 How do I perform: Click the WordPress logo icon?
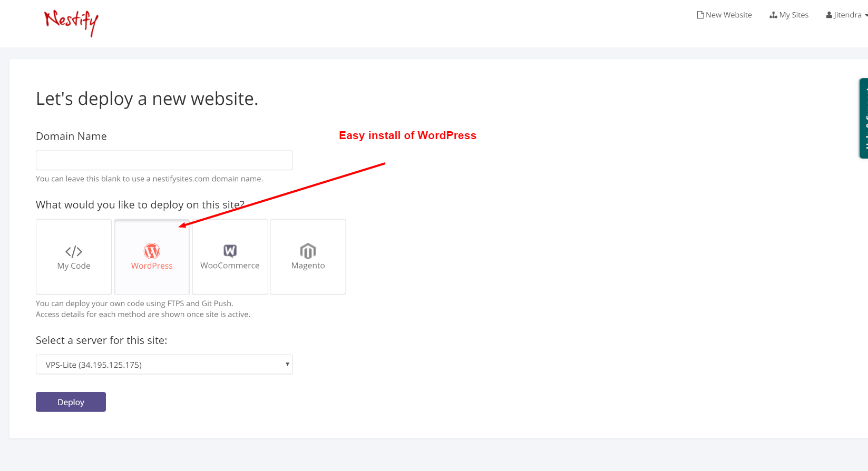(152, 251)
